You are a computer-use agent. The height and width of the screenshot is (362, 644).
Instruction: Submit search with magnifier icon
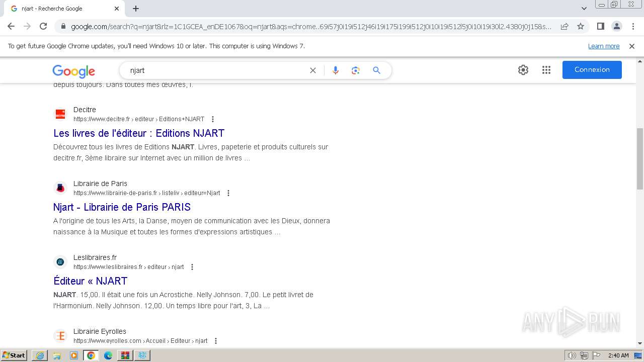coord(376,70)
